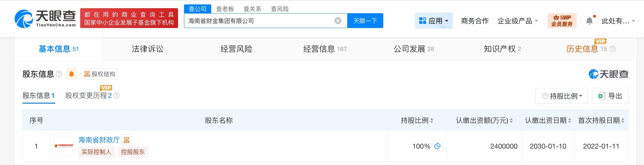
Task: Click the Tianyancha logo
Action: 45,18
